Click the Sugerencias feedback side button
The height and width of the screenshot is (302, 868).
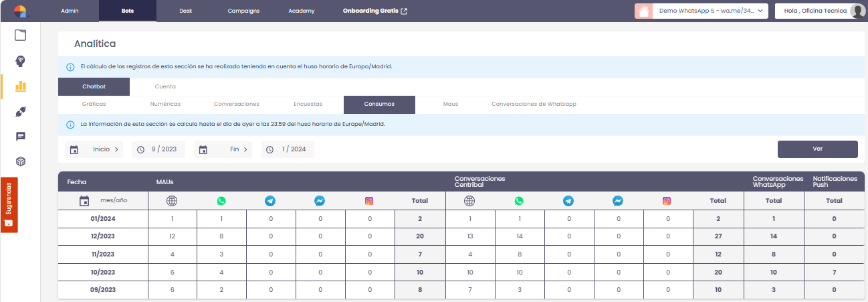click(9, 206)
